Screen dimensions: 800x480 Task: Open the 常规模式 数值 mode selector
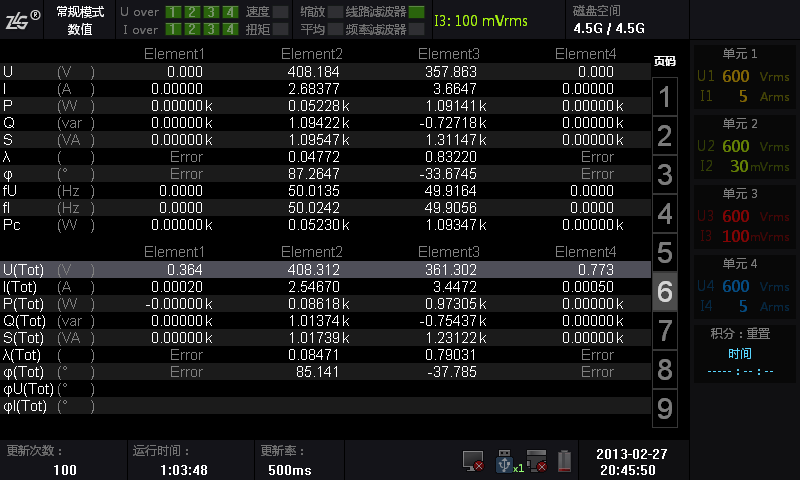coord(80,20)
